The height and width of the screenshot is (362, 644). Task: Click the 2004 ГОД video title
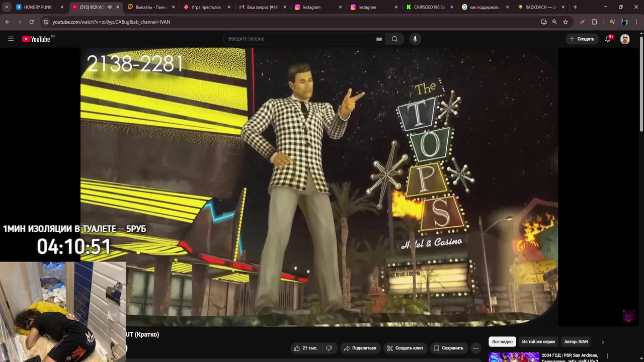click(570, 357)
